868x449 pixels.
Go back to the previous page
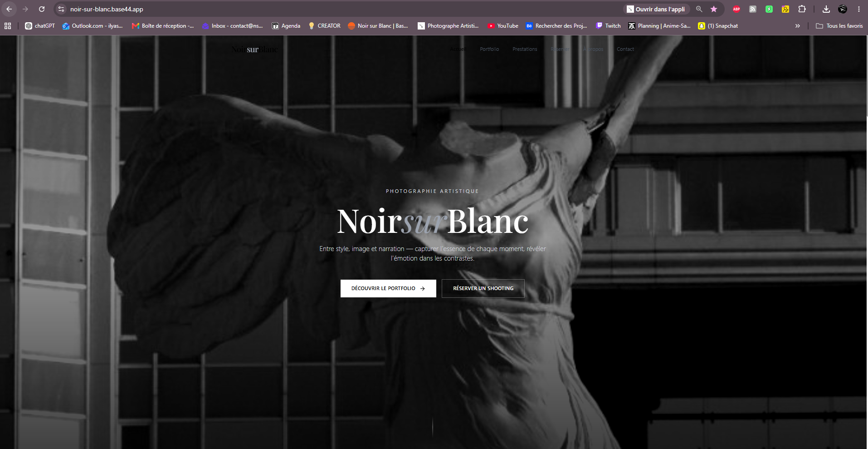(9, 9)
